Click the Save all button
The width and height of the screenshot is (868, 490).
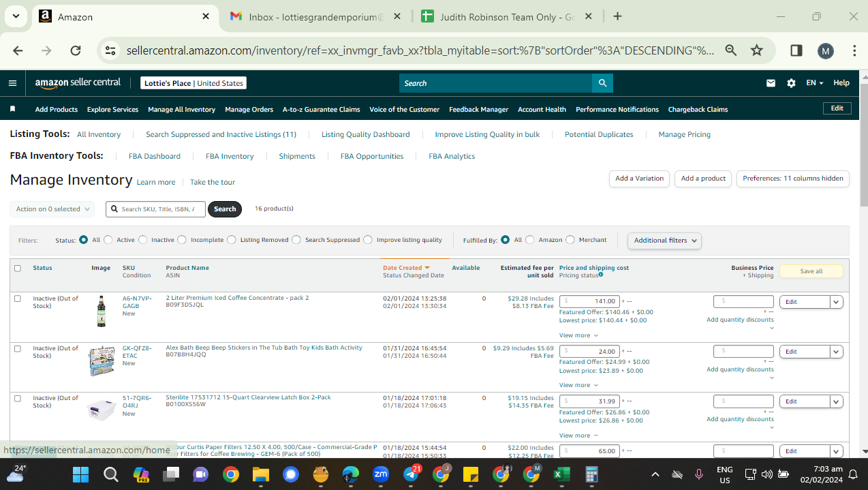point(811,271)
